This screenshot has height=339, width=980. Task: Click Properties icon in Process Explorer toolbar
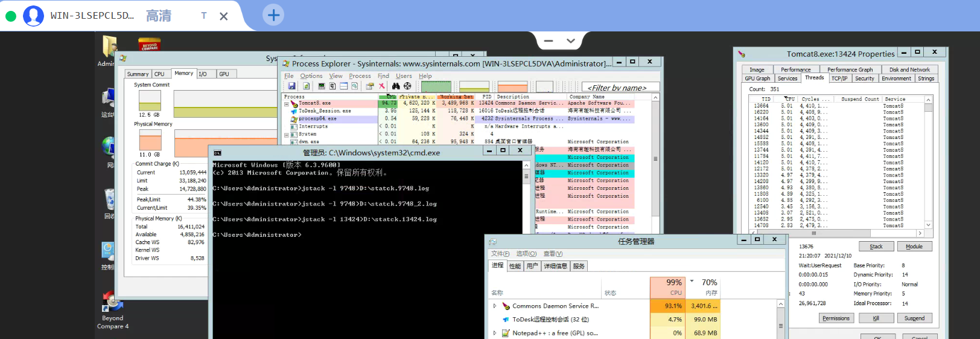click(370, 86)
